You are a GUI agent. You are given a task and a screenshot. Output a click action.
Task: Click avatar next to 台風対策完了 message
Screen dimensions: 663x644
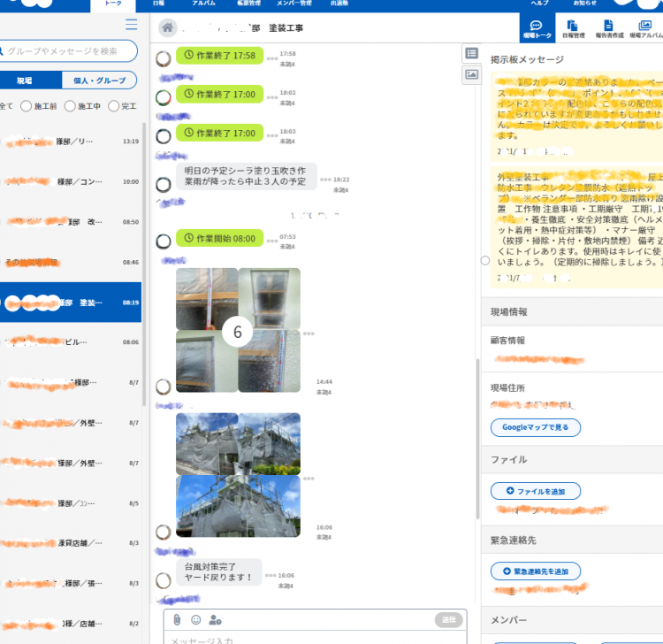click(164, 580)
